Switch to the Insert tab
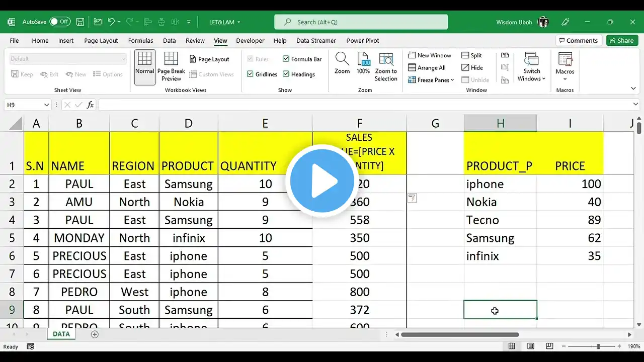Image resolution: width=644 pixels, height=362 pixels. coord(66,41)
